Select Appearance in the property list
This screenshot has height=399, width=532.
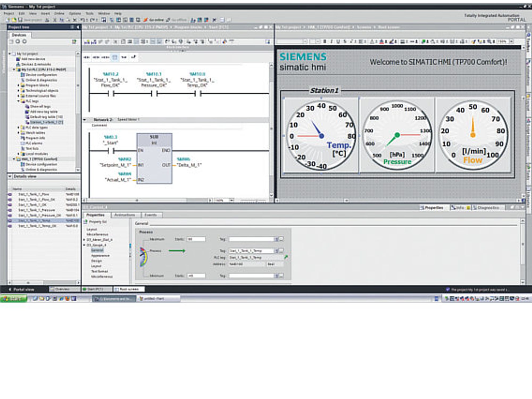[x=100, y=256]
